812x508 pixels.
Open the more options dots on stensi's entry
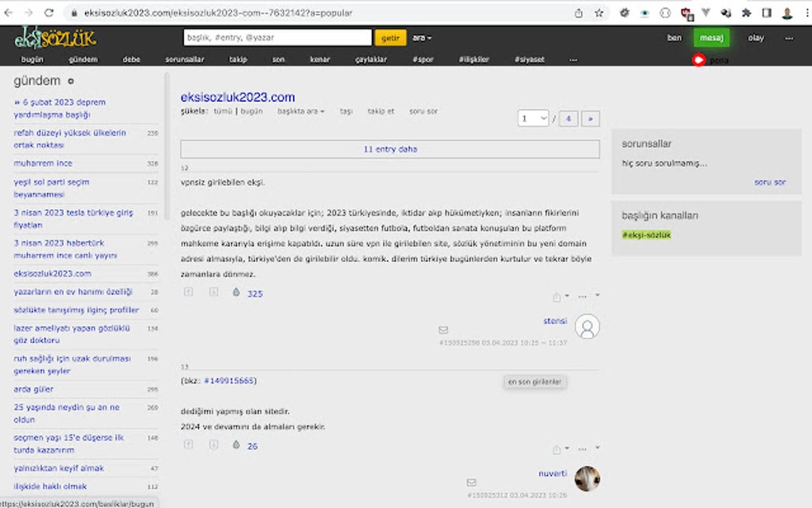583,297
